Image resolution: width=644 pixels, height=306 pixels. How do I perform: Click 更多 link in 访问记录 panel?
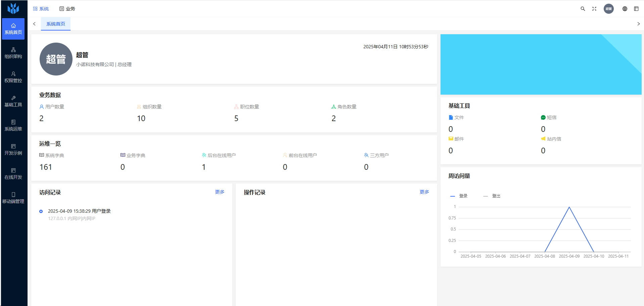(220, 192)
